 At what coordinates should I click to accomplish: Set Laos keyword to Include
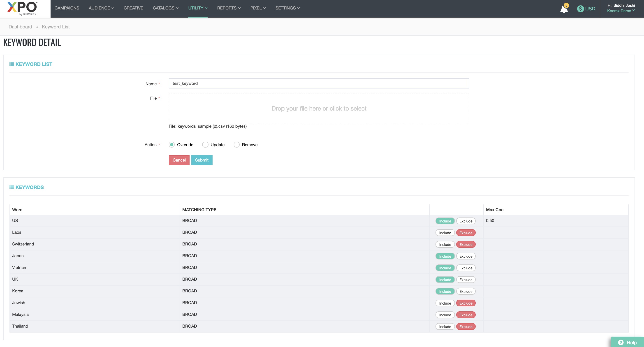[x=445, y=233]
